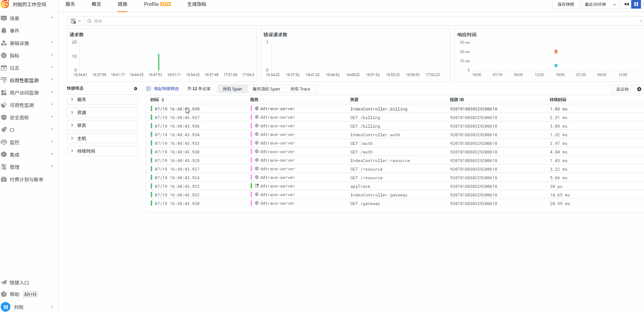Click the 用户访问监测 sidebar icon
This screenshot has height=312, width=644.
4,93
